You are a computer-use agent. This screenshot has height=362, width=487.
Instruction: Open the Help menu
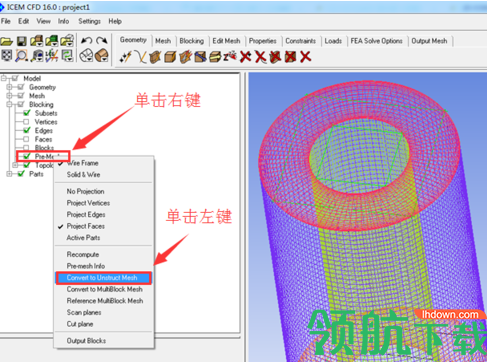pyautogui.click(x=115, y=21)
